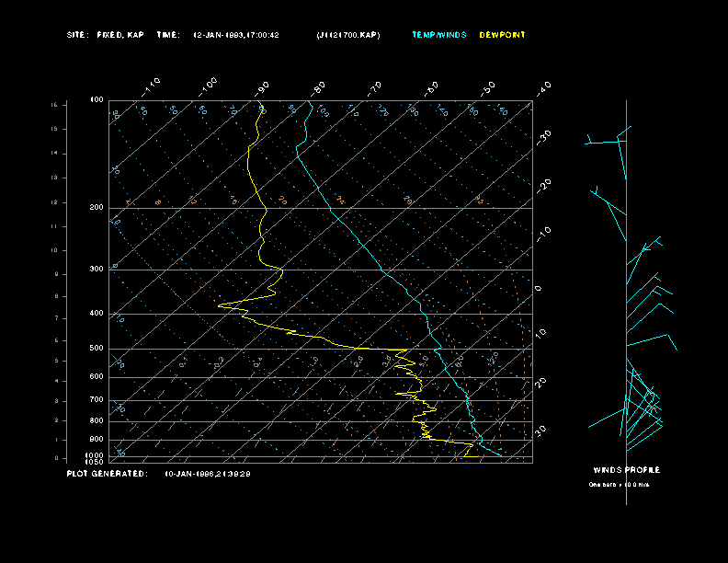Image resolution: width=728 pixels, height=563 pixels.
Task: Click the "900" pressure level label
Action: pos(97,439)
